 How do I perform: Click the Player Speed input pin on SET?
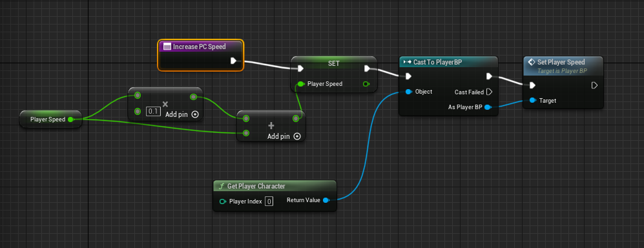pyautogui.click(x=300, y=84)
